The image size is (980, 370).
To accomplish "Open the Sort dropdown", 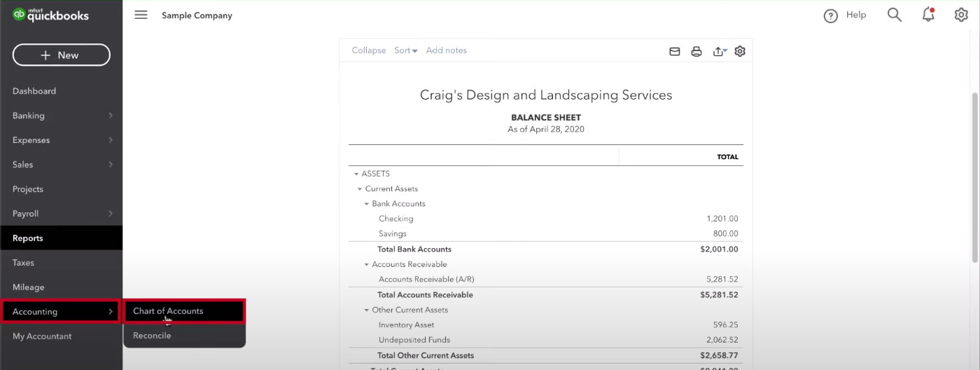I will (406, 50).
